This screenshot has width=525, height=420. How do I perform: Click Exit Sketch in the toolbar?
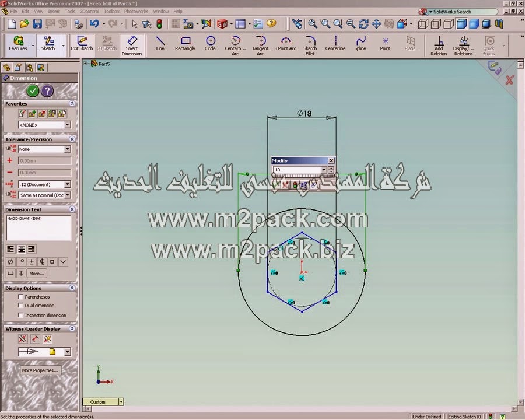pos(82,44)
